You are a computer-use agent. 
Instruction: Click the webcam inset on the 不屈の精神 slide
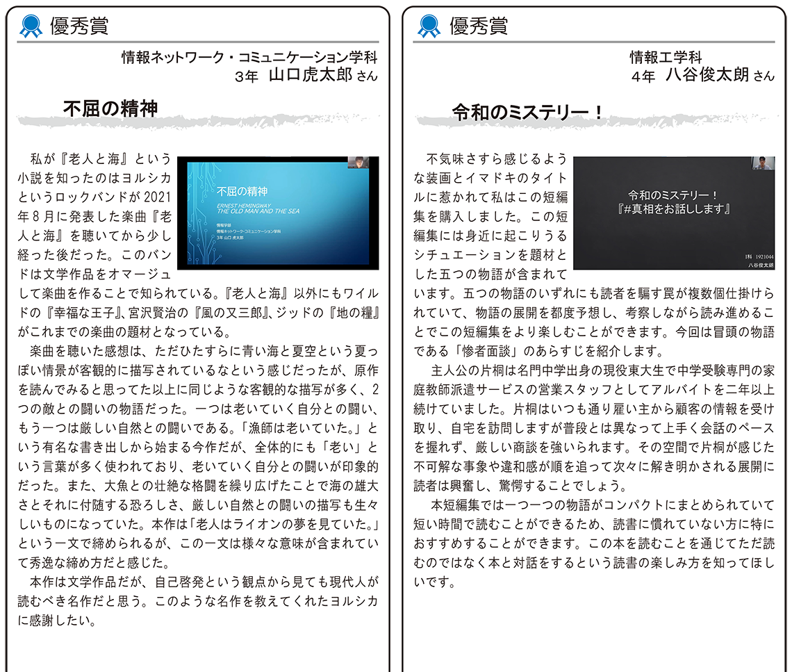coord(358,163)
